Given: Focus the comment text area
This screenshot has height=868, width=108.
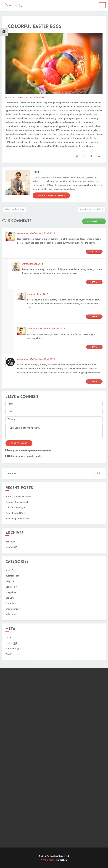Looking at the screenshot, I should coord(54,431).
